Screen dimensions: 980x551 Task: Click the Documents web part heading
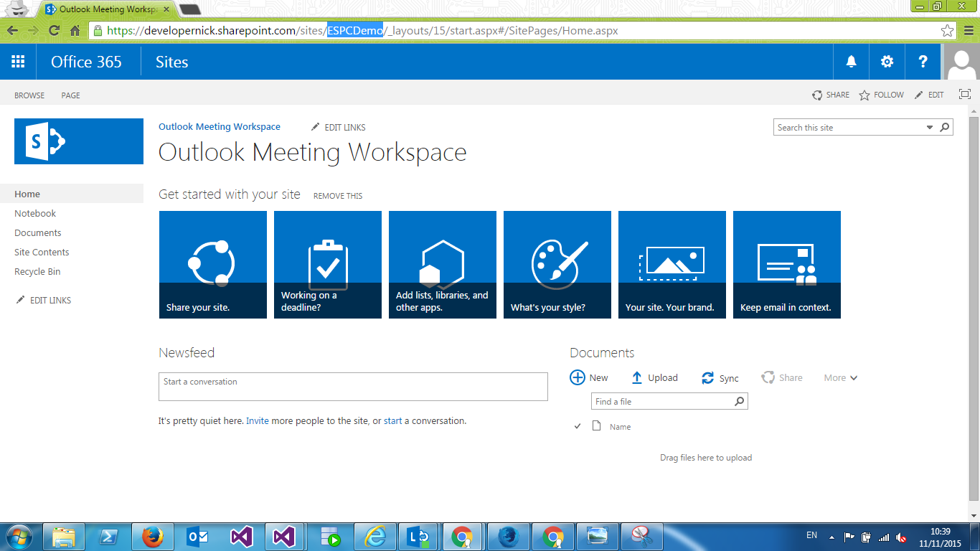click(x=602, y=352)
